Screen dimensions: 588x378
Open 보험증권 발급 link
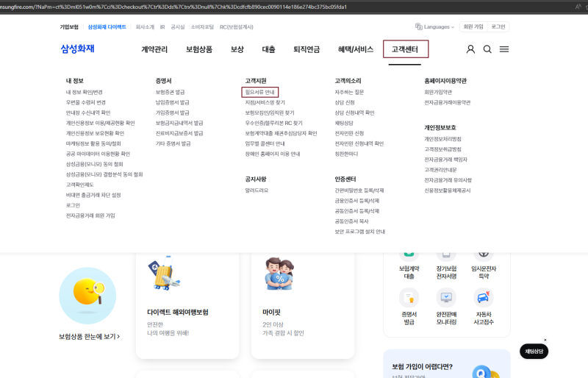[x=170, y=92]
